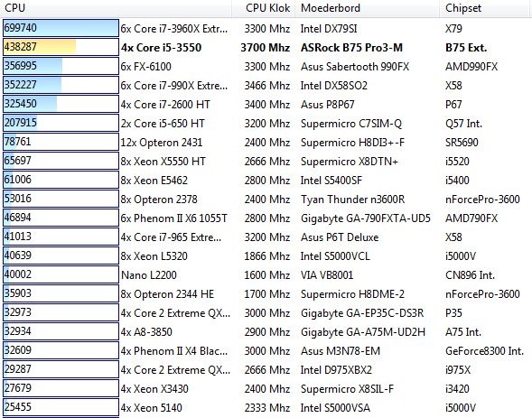Select 4x Phenom II X4 Blac... entry
Image resolution: width=532 pixels, height=418 pixels.
click(x=174, y=351)
